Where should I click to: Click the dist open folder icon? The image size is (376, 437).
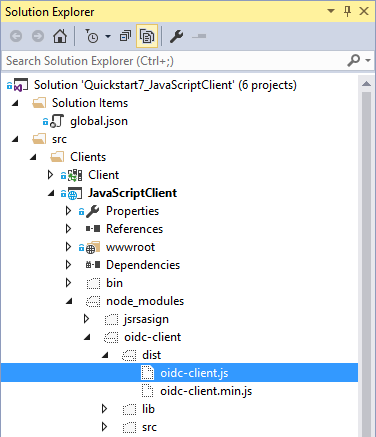coord(129,355)
